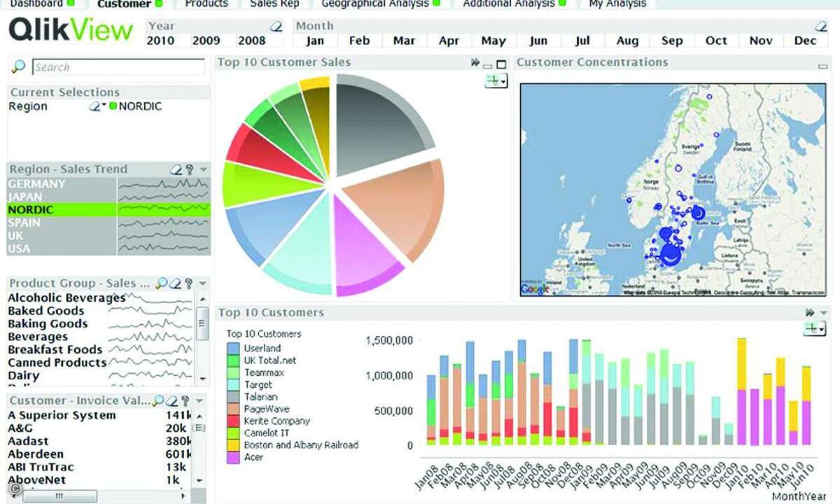This screenshot has height=504, width=840.
Task: Click fast-change arrows on Top 10 Customers chart
Action: tap(810, 313)
